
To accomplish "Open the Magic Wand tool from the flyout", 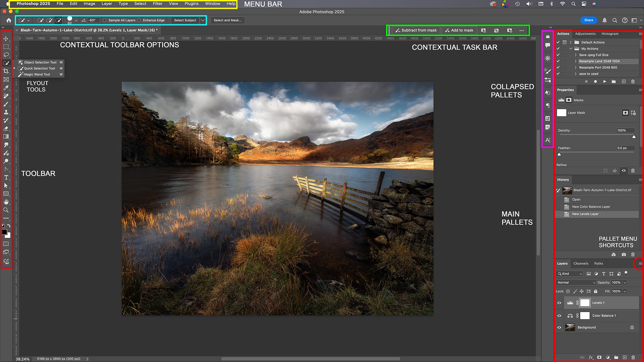I will point(38,74).
